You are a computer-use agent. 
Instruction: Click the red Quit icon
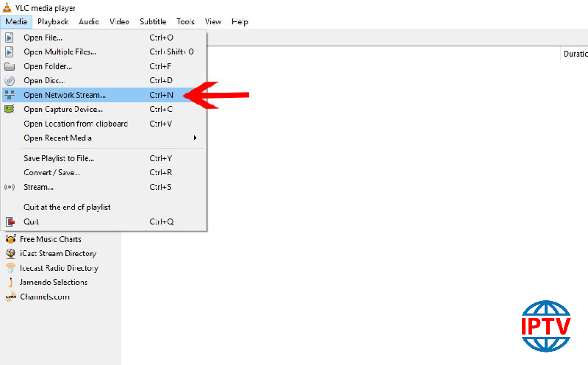click(10, 222)
